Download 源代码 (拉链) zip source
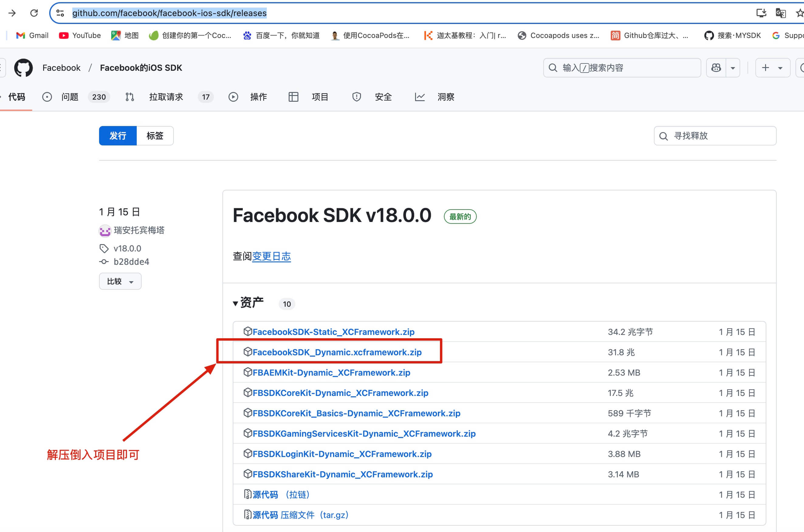Viewport: 804px width, 532px height. tap(281, 495)
